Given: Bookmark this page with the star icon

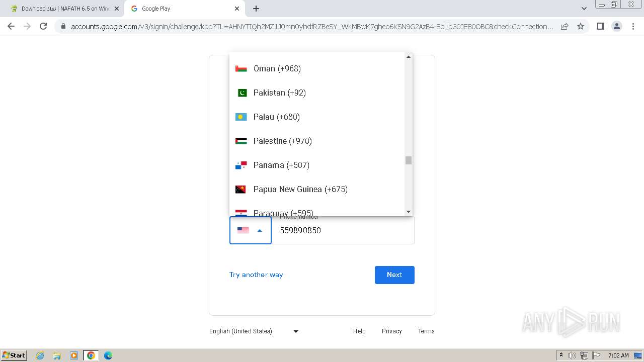Looking at the screenshot, I should point(581,26).
